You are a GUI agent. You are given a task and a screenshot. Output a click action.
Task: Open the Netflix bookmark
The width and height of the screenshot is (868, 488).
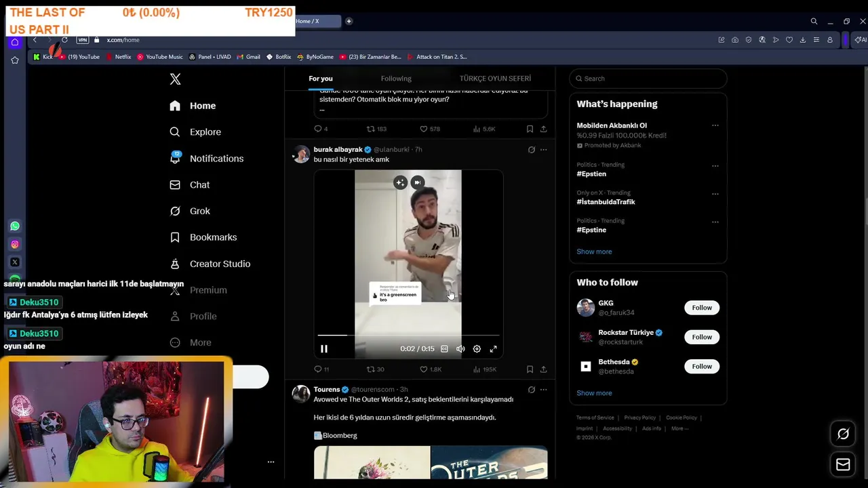click(118, 57)
